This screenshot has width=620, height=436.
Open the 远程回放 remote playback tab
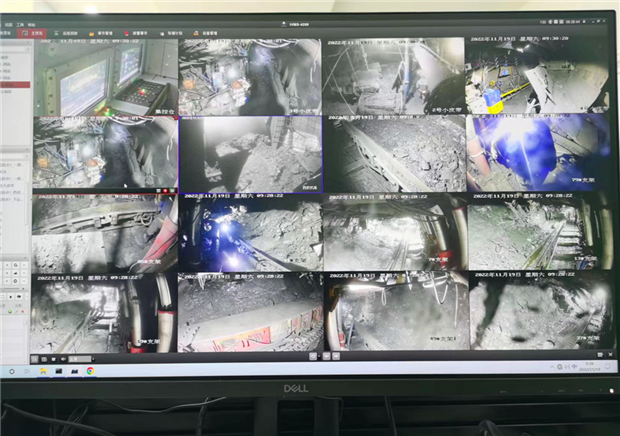(x=66, y=33)
